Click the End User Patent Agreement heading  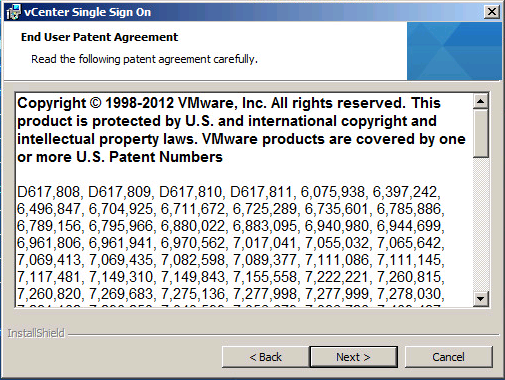coord(99,37)
